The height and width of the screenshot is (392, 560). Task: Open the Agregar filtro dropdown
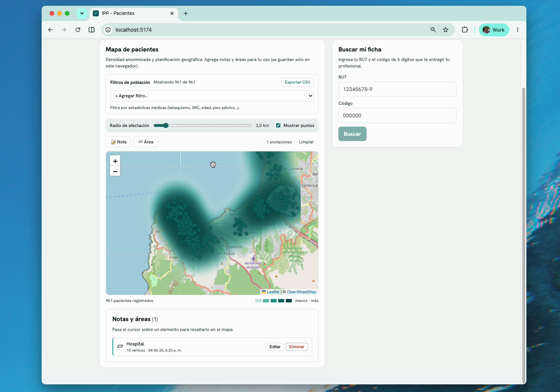[212, 96]
